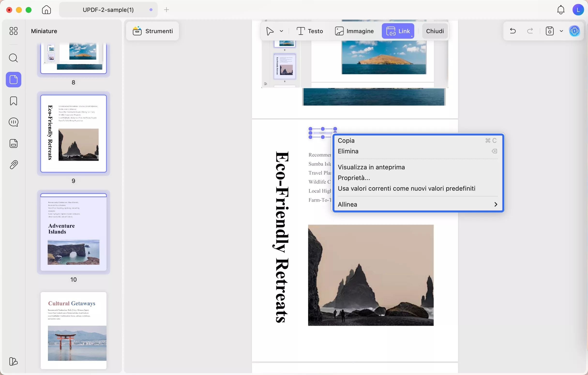This screenshot has width=588, height=375.
Task: Choose Copia from the context menu
Action: [x=346, y=141]
